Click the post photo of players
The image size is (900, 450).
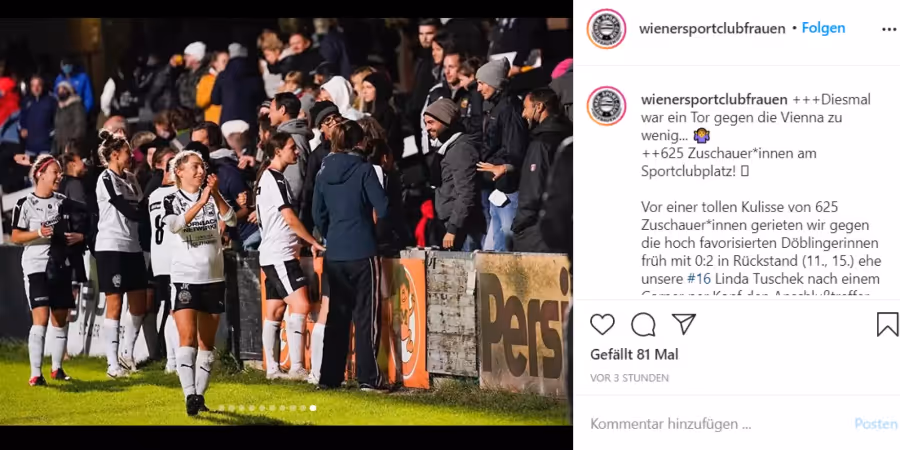tap(286, 222)
